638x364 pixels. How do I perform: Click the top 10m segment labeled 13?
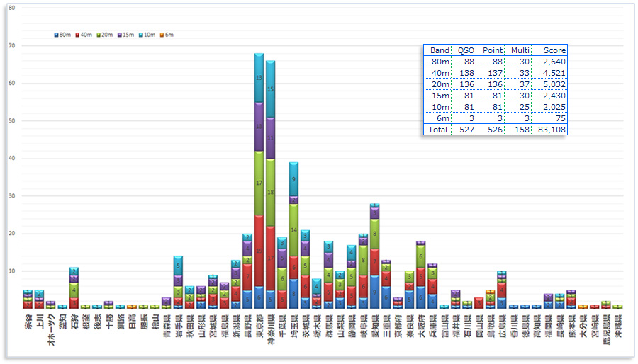click(x=259, y=77)
